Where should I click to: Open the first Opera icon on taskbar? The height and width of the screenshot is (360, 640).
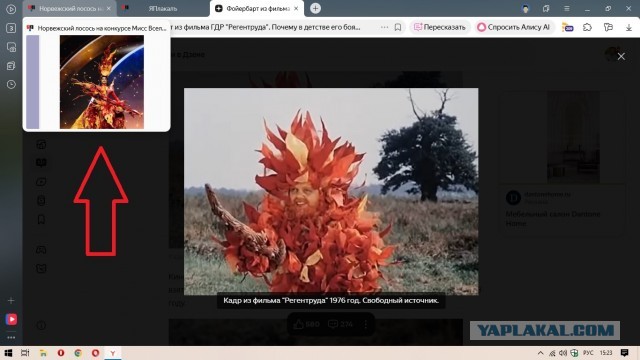(61, 353)
